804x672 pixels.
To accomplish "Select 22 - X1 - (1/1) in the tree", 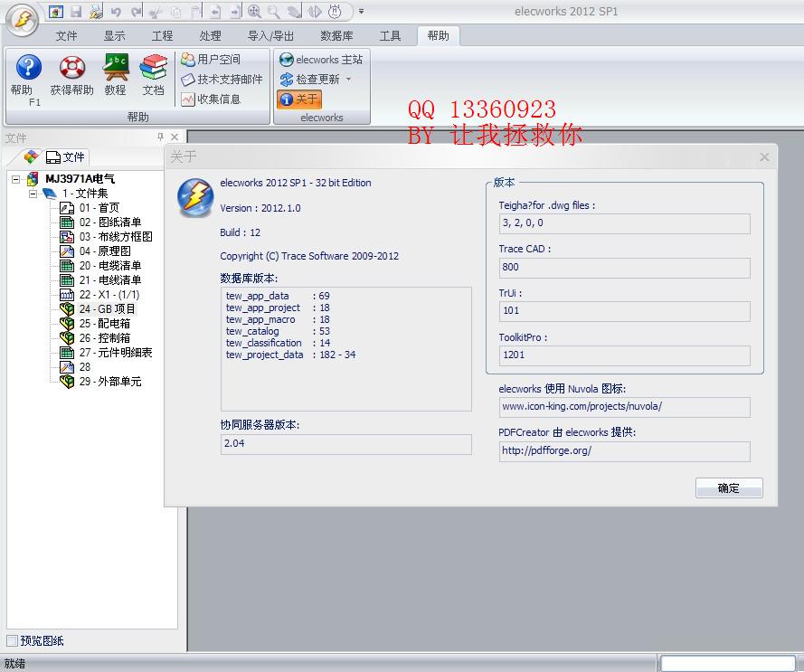I will coord(109,295).
